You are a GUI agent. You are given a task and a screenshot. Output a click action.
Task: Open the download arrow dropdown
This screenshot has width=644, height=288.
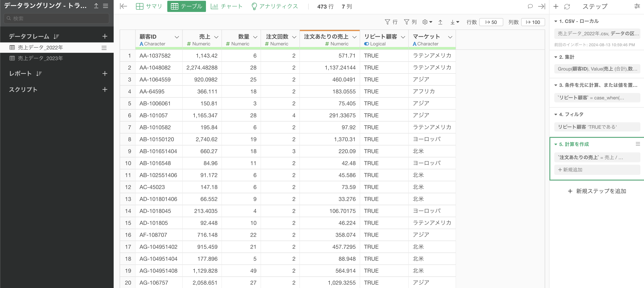455,22
